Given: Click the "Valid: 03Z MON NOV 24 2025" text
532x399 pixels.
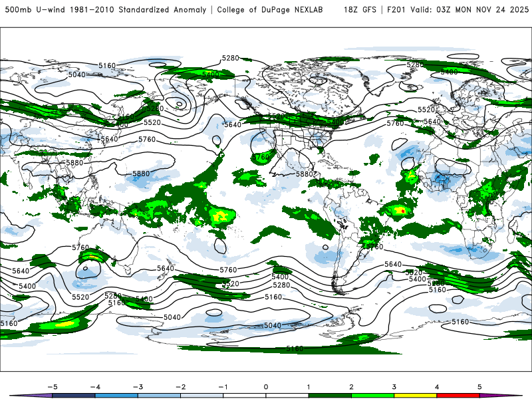Looking at the screenshot, I should (x=469, y=9).
